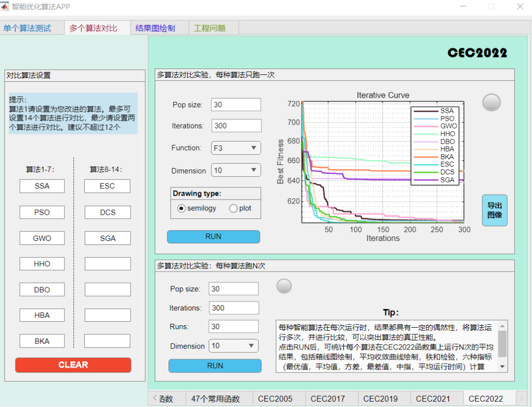Click Iterations field in N-runs panel
Viewport: 532px width, 407px height.
tap(234, 308)
